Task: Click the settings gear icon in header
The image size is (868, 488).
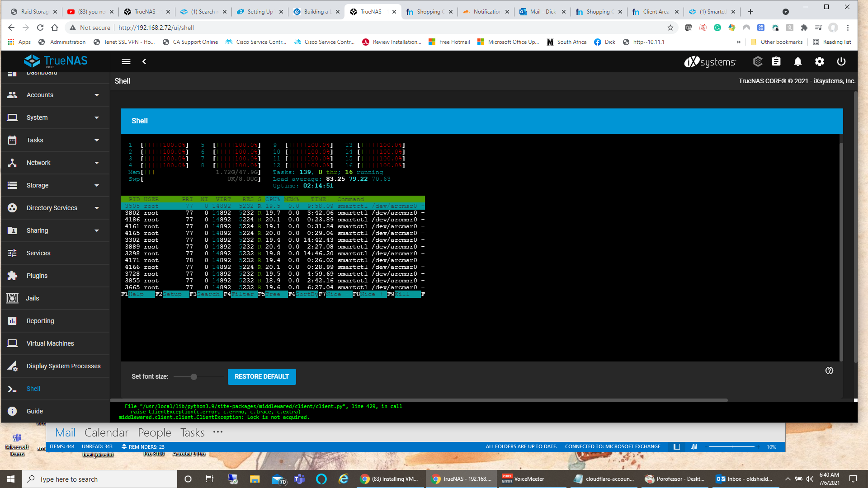Action: [x=820, y=61]
